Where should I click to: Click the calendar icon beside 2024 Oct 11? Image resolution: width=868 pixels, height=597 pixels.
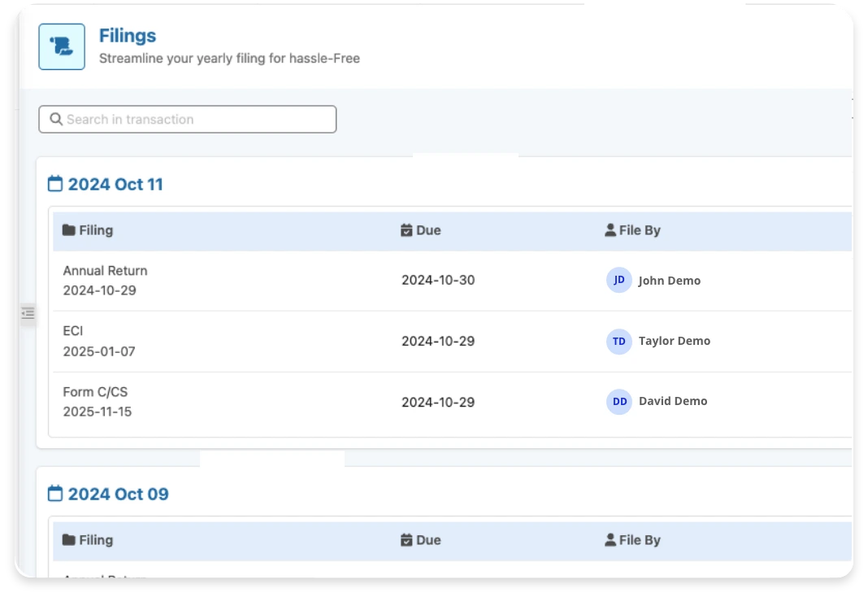pos(54,183)
